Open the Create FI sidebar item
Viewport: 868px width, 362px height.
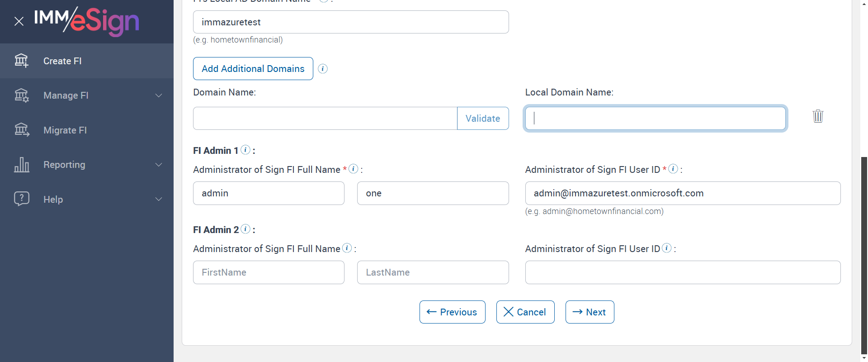click(x=62, y=61)
